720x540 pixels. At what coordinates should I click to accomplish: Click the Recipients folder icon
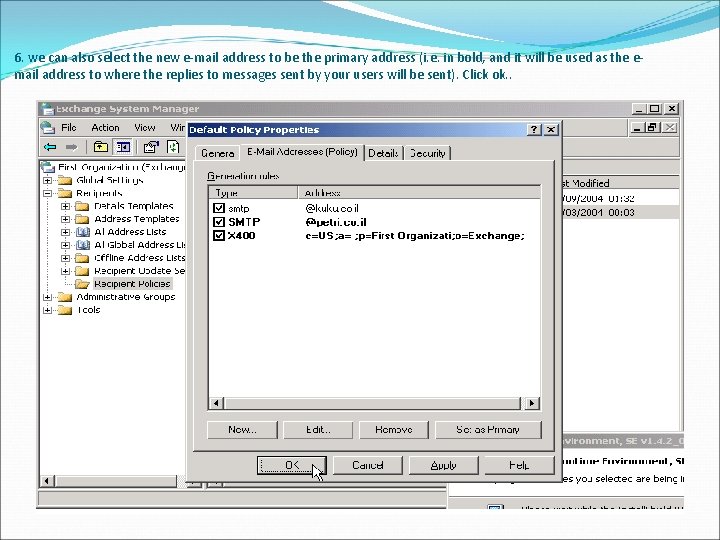[x=65, y=193]
